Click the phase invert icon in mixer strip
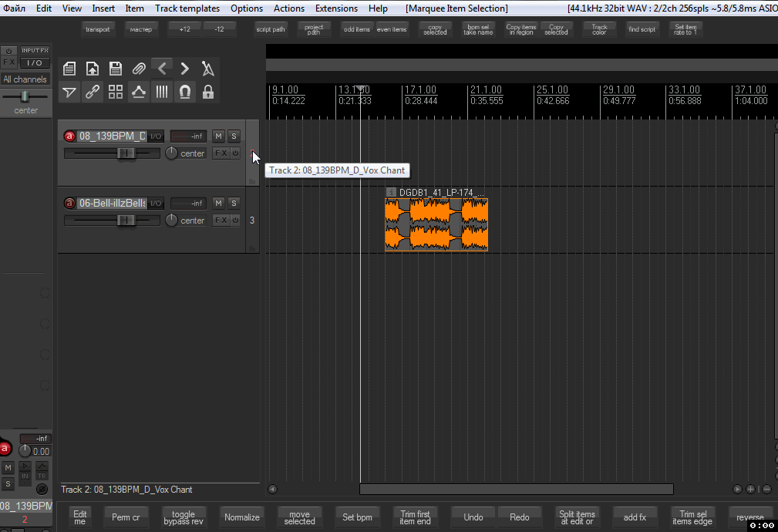 click(x=42, y=489)
